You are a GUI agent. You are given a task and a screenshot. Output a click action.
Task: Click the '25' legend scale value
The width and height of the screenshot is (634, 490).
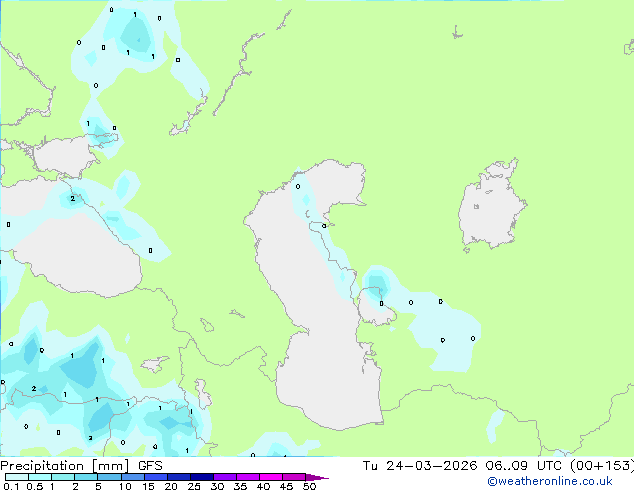(x=194, y=486)
